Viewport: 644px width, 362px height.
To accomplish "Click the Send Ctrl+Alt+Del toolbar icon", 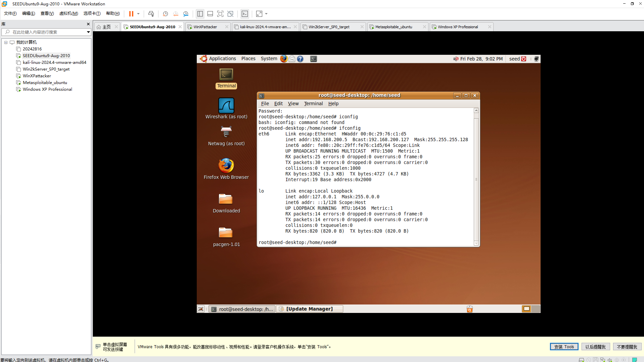I will click(151, 14).
